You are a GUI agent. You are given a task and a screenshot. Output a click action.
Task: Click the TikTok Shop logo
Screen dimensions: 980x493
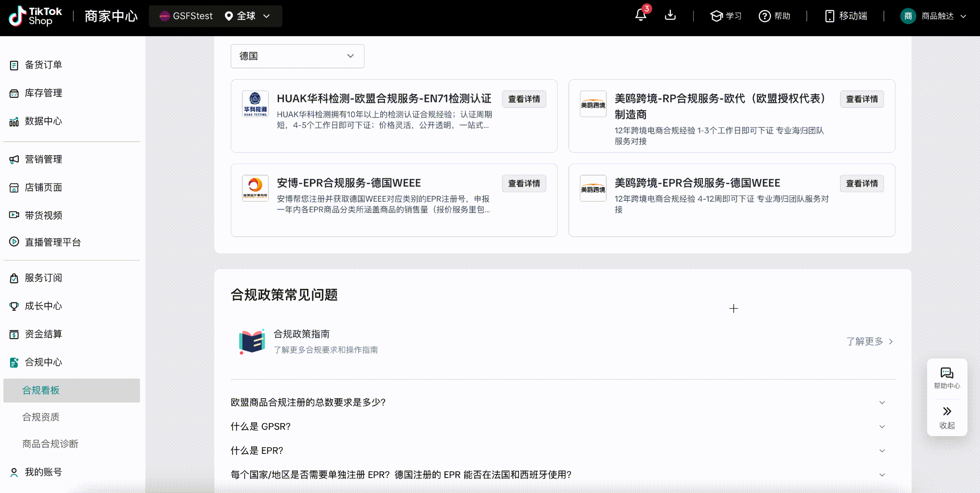click(36, 16)
